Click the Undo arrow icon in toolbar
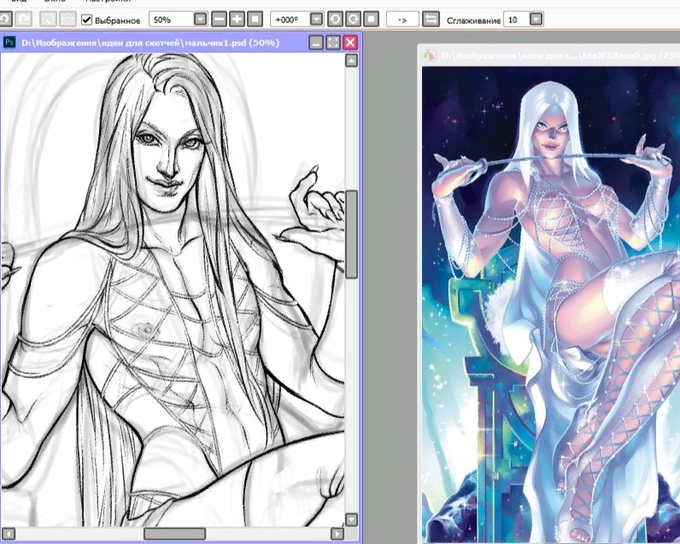The width and height of the screenshot is (680, 544). [x=4, y=20]
